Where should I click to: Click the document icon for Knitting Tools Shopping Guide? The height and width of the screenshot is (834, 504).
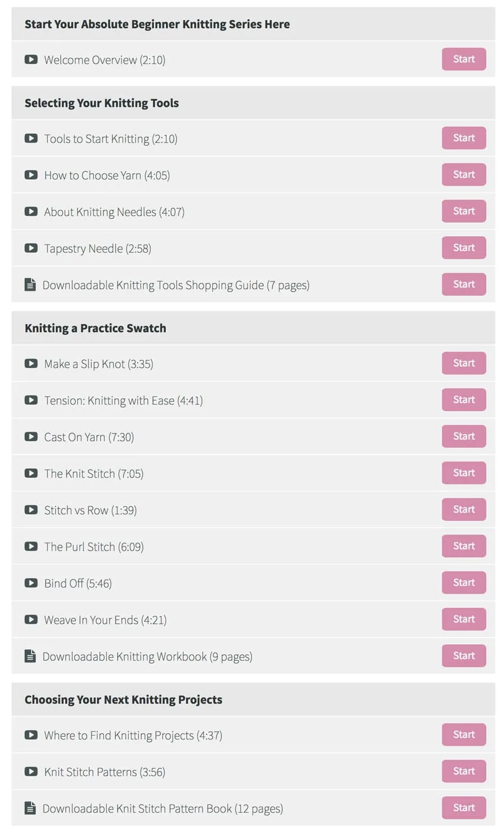30,285
